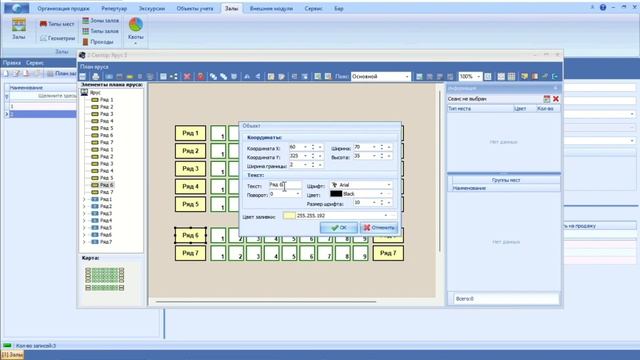Open the Правка menu
Screen dimensions: 640x360
[x=11, y=63]
